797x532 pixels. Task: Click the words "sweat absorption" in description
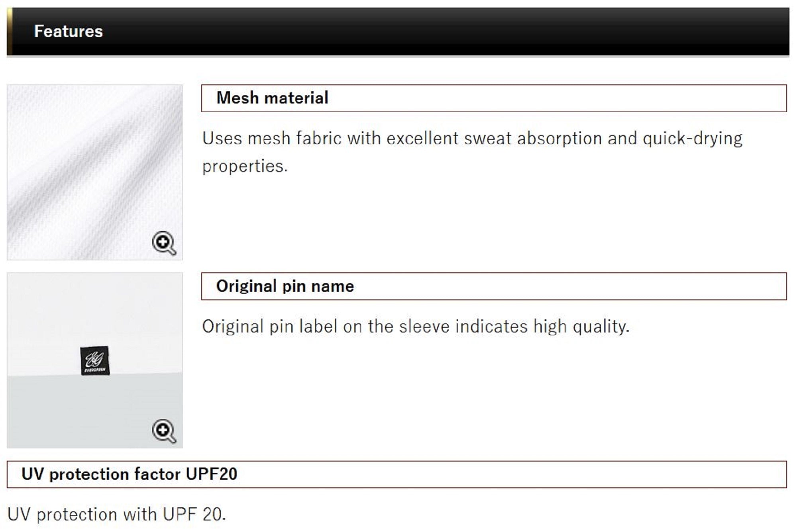pos(533,139)
